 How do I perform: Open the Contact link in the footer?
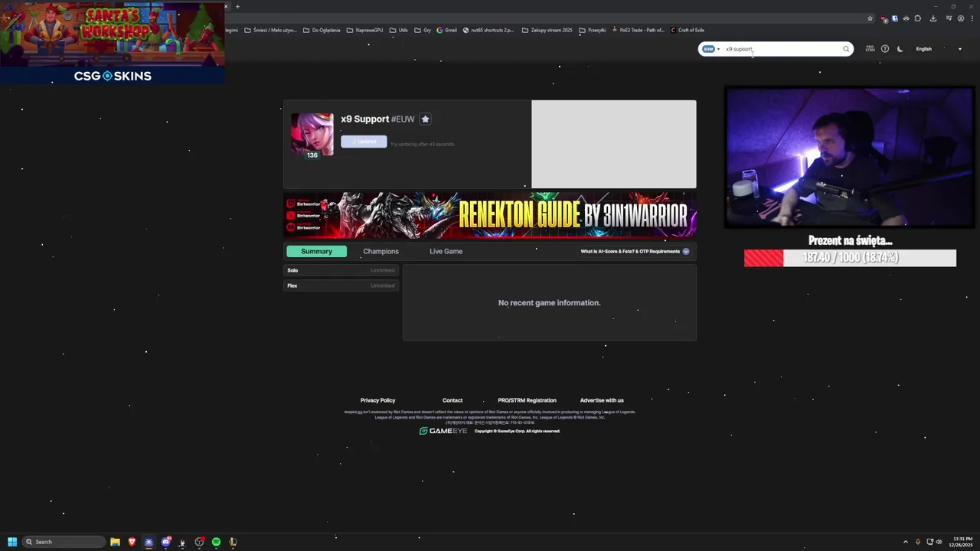pos(452,400)
